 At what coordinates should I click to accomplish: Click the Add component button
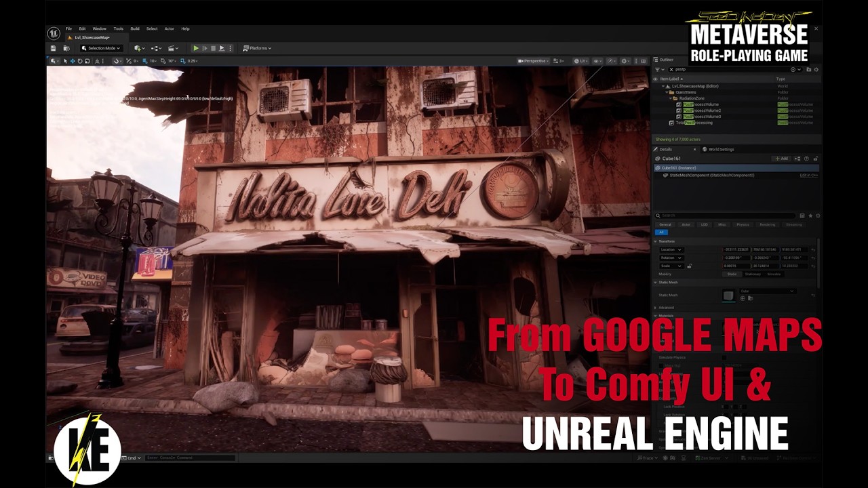[x=781, y=159]
